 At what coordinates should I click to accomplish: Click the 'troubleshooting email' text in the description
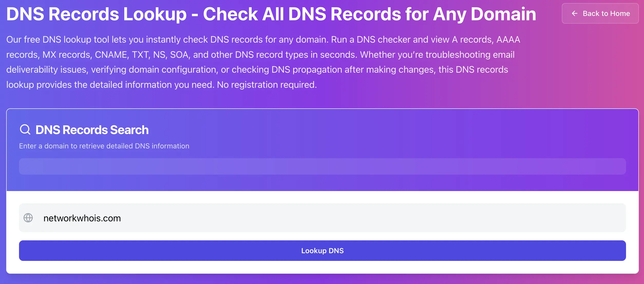click(470, 55)
